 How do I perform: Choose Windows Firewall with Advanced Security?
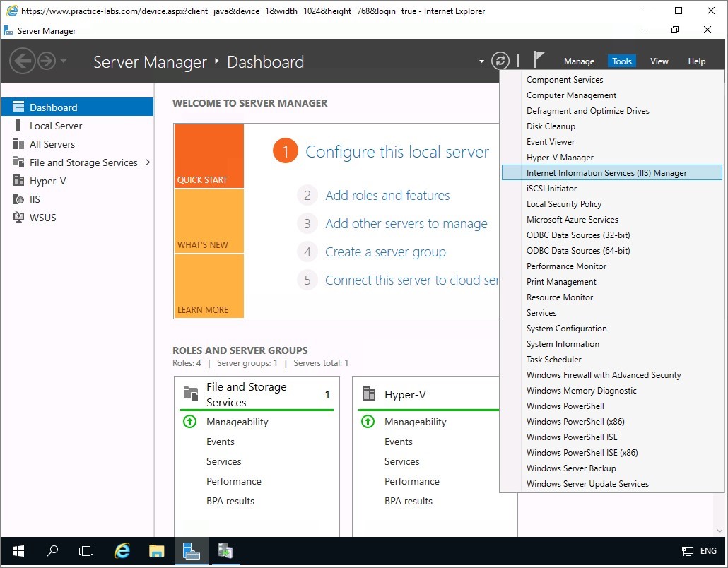click(603, 375)
